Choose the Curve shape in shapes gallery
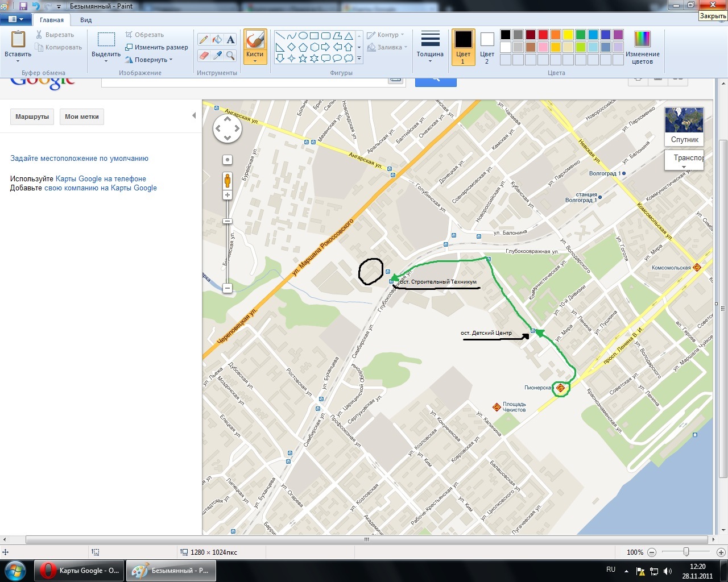Image resolution: width=728 pixels, height=582 pixels. [291, 36]
